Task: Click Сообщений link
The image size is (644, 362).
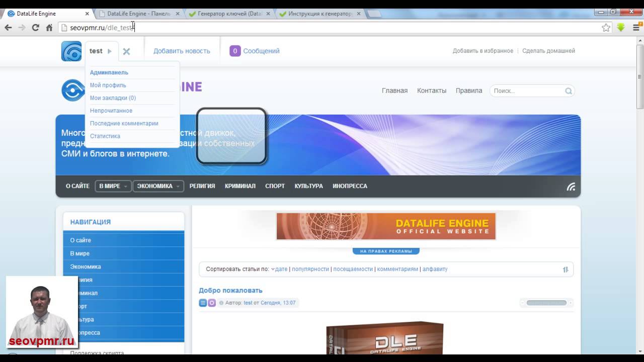Action: pyautogui.click(x=261, y=51)
